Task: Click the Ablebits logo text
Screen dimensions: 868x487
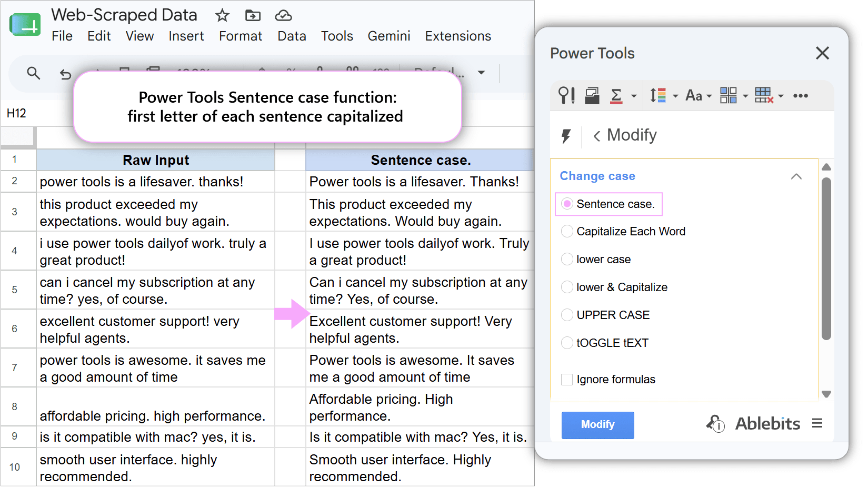Action: pos(767,424)
